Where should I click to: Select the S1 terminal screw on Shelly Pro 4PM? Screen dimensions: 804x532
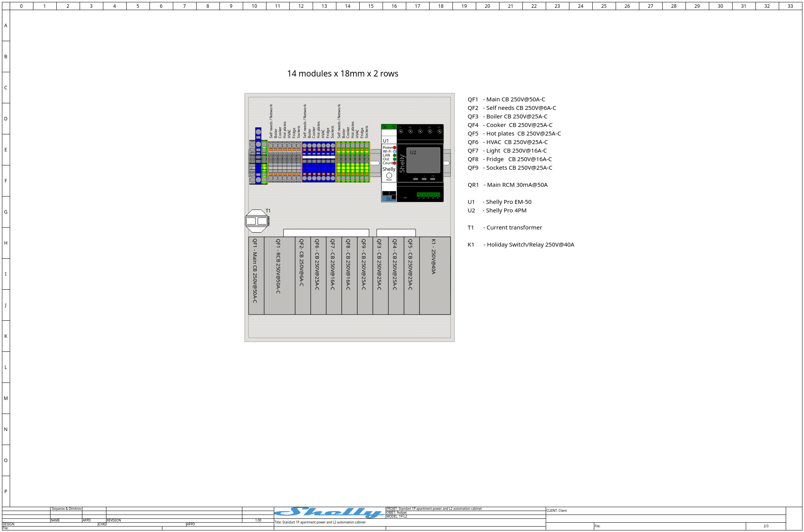point(438,195)
